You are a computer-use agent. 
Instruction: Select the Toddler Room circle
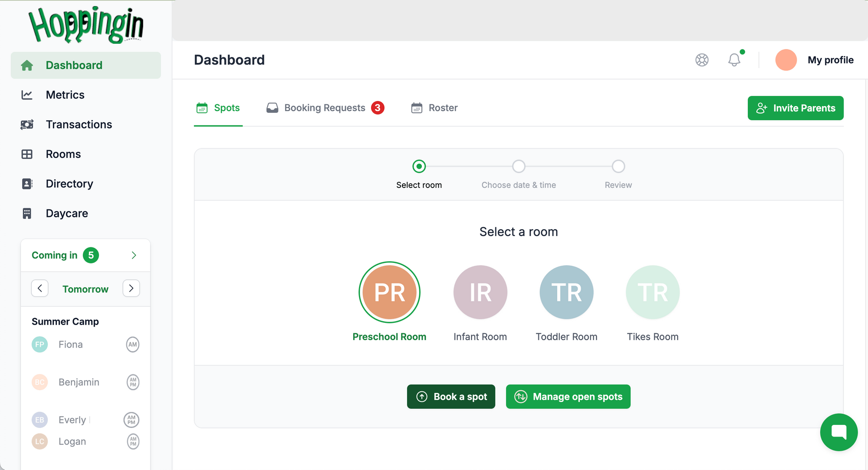coord(566,292)
